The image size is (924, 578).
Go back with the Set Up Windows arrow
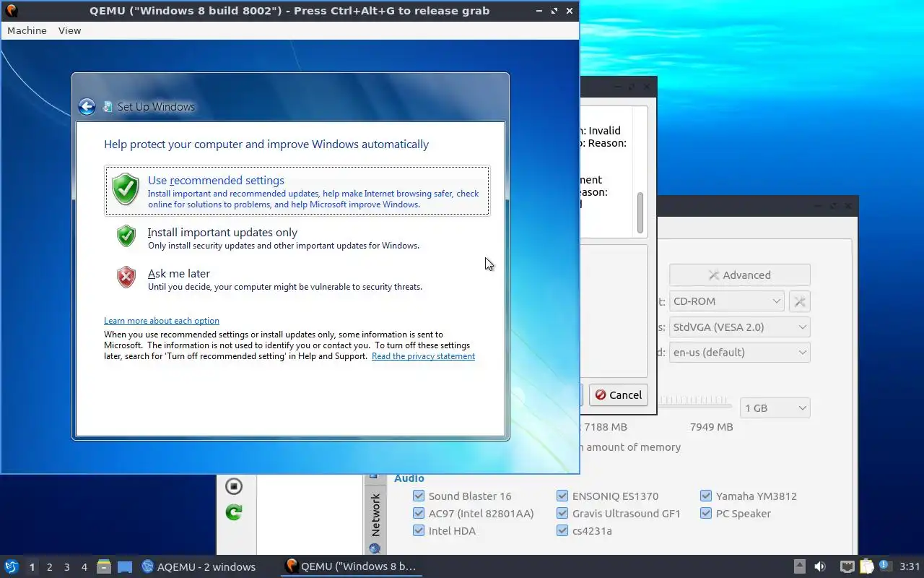87,107
